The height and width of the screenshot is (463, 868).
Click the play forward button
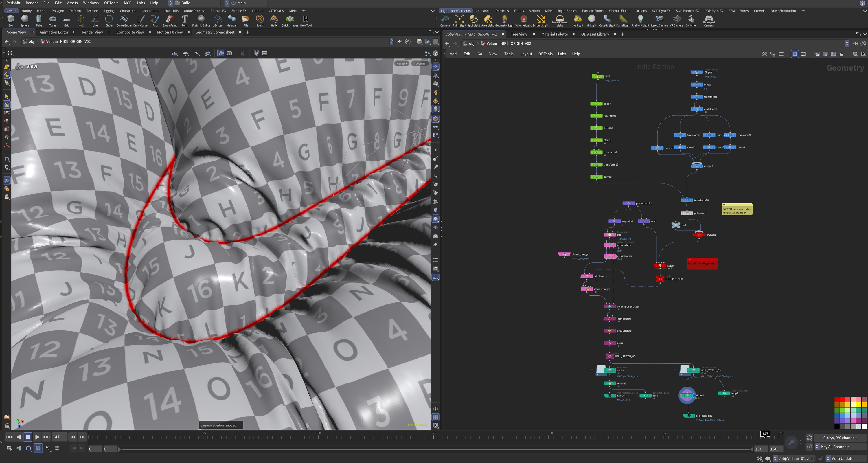(x=37, y=437)
